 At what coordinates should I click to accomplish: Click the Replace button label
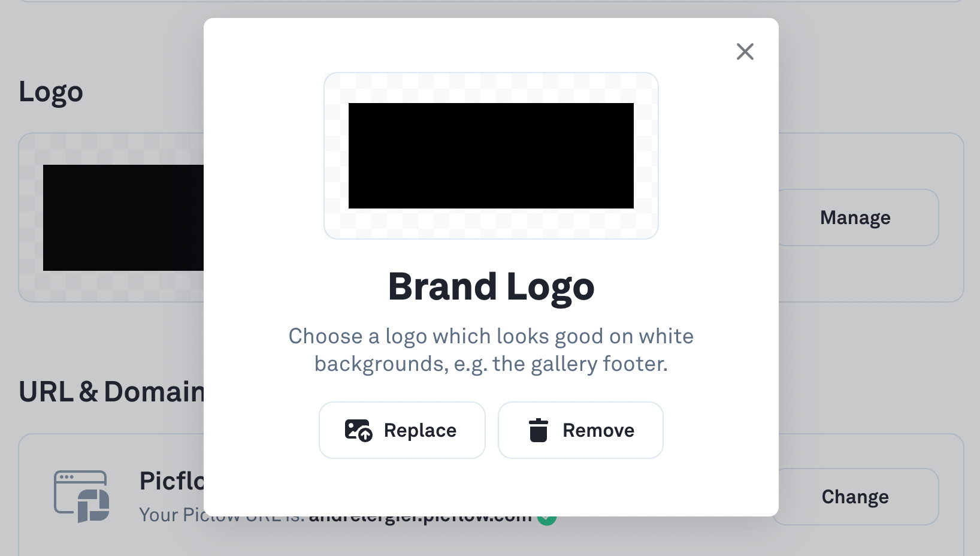pyautogui.click(x=420, y=430)
